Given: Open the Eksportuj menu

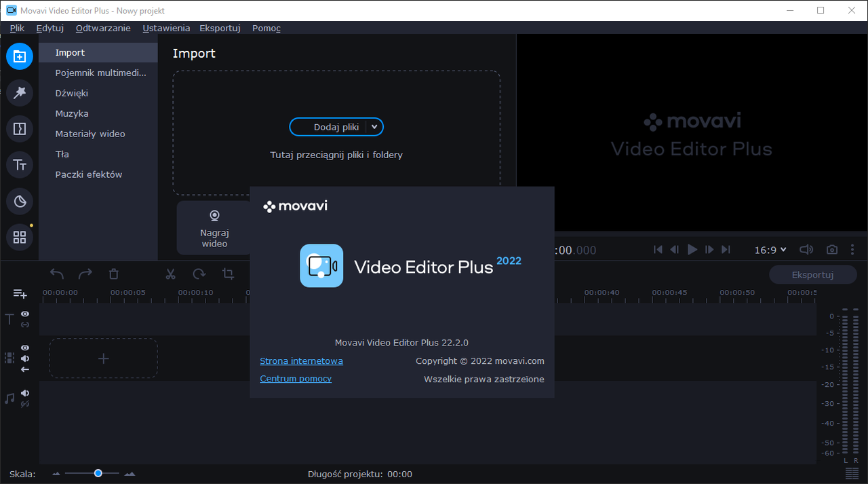Looking at the screenshot, I should click(x=220, y=28).
